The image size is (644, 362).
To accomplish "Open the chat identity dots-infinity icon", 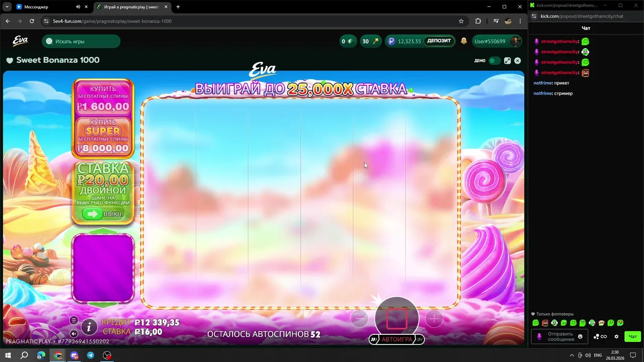I will (x=600, y=336).
